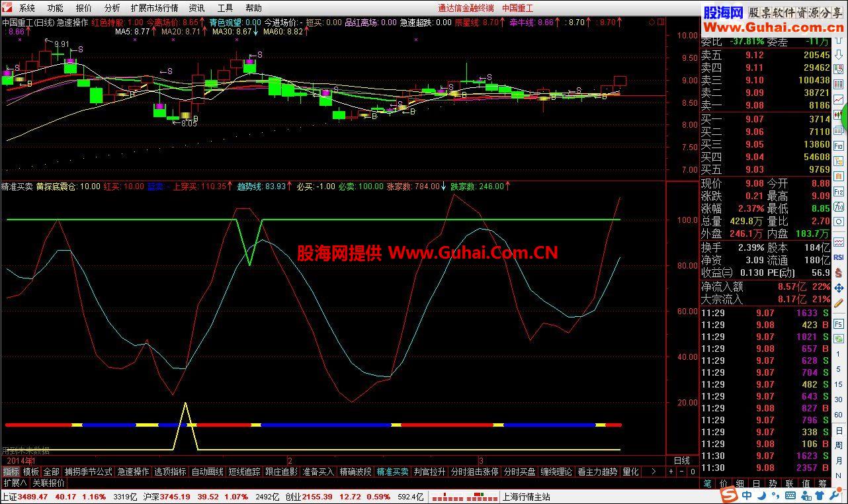The width and height of the screenshot is (848, 504).
Task: Click the Sogou S logo in IME bar
Action: point(730,496)
